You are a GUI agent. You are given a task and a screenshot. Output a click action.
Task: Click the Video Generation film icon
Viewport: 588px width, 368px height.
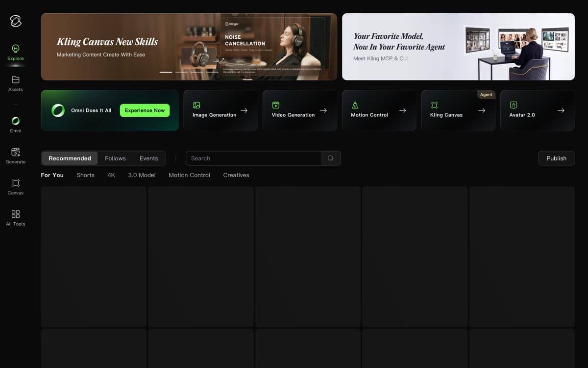(x=276, y=105)
